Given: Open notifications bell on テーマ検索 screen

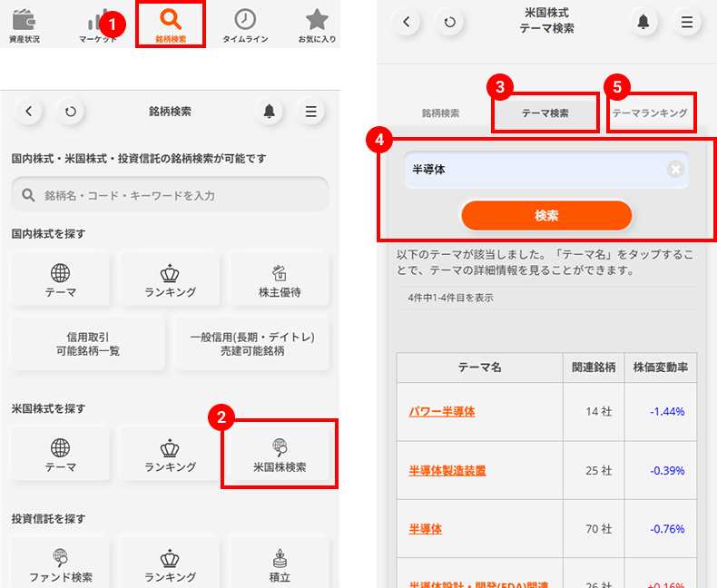Looking at the screenshot, I should (643, 22).
